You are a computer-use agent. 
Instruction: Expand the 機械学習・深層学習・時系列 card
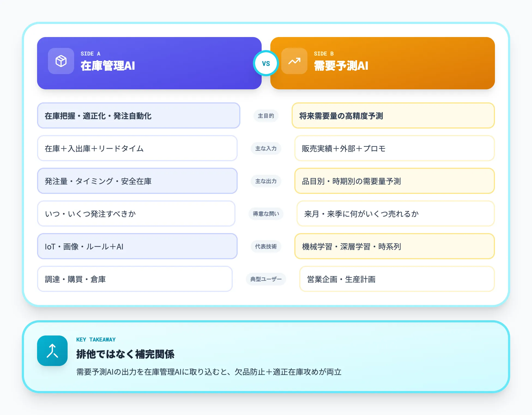(x=395, y=246)
